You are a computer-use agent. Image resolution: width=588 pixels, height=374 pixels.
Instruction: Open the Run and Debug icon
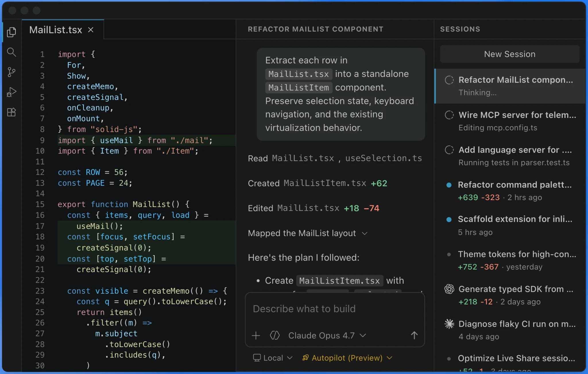[11, 92]
